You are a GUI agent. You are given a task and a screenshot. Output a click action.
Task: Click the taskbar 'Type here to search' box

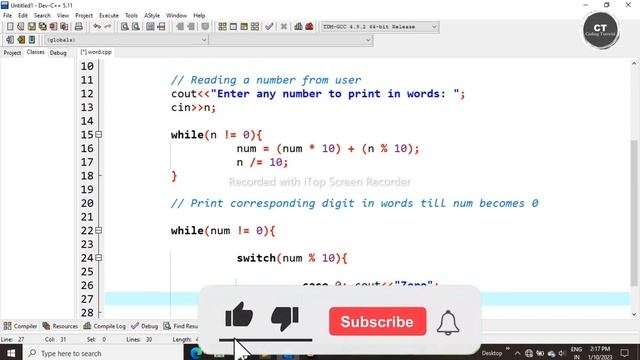[x=103, y=353]
